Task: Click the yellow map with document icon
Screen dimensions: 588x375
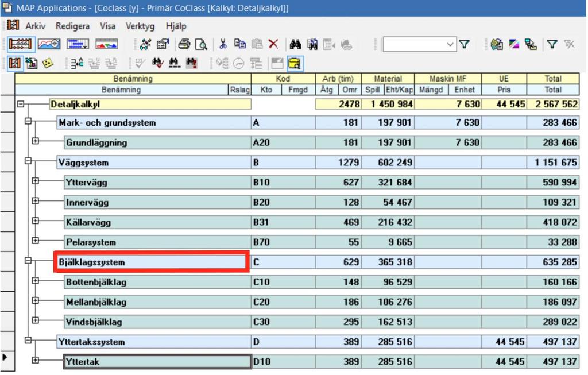Action: click(497, 44)
